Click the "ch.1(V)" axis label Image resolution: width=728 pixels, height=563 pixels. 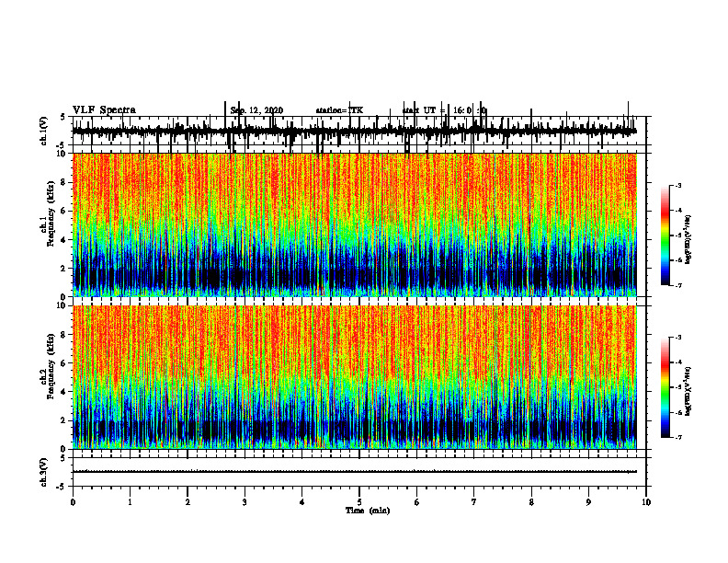(x=44, y=131)
